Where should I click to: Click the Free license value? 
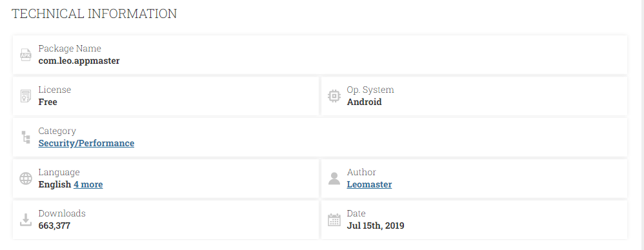point(48,102)
